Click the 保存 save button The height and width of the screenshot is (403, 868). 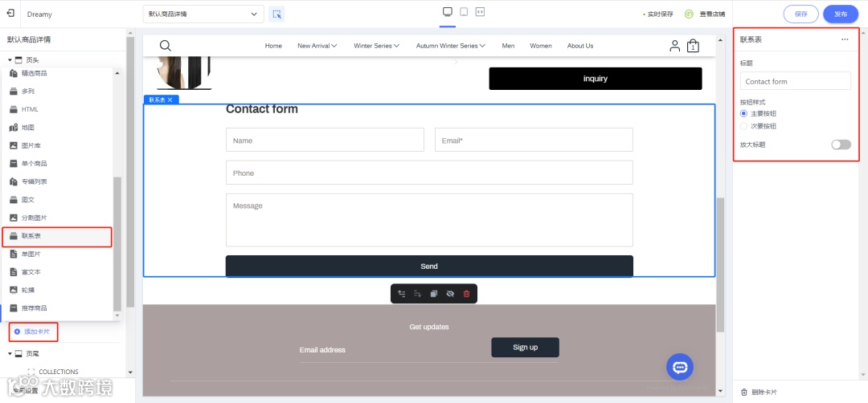801,14
